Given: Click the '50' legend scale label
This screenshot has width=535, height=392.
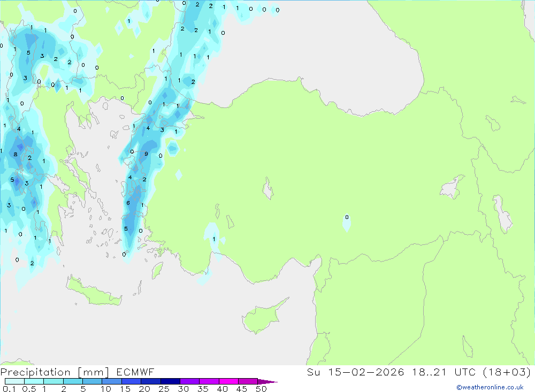Looking at the screenshot, I should pyautogui.click(x=261, y=389).
